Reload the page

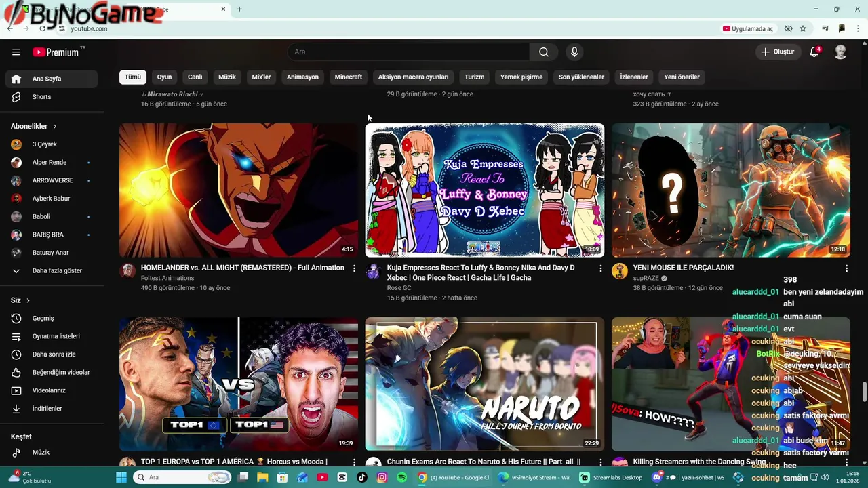tap(42, 28)
